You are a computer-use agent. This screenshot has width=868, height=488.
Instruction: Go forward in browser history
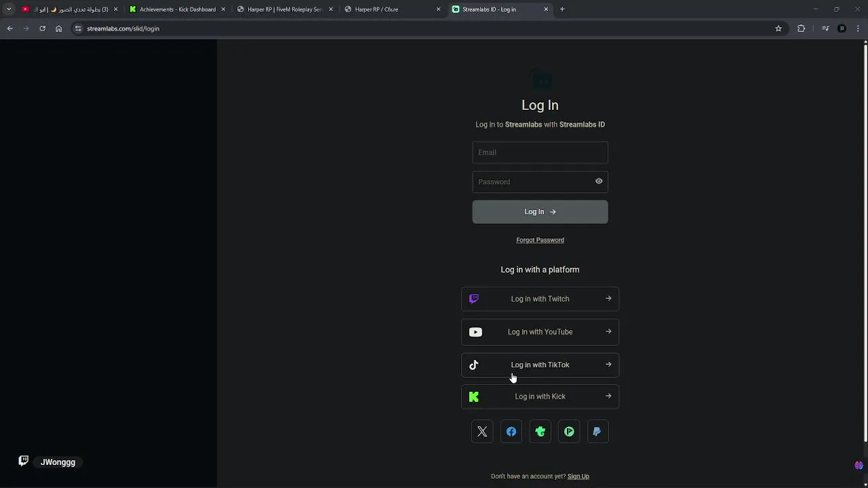coord(26,28)
